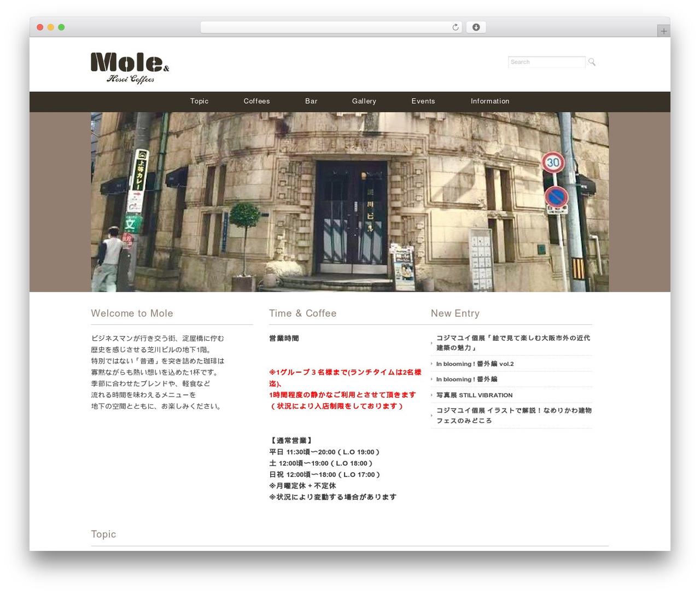Click the ※月曜定休 + 不定休 note
Viewport: 700px width, 593px height.
[x=302, y=486]
